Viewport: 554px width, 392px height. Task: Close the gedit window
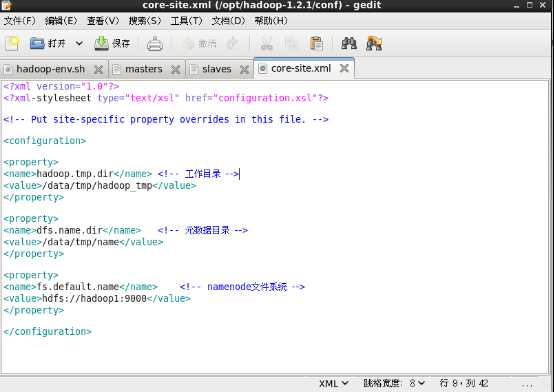click(x=543, y=5)
